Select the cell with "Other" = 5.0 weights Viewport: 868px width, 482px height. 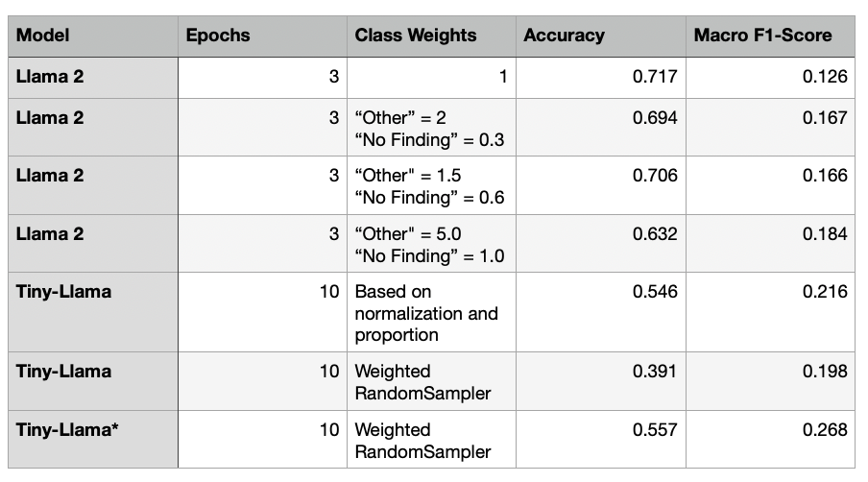point(429,245)
